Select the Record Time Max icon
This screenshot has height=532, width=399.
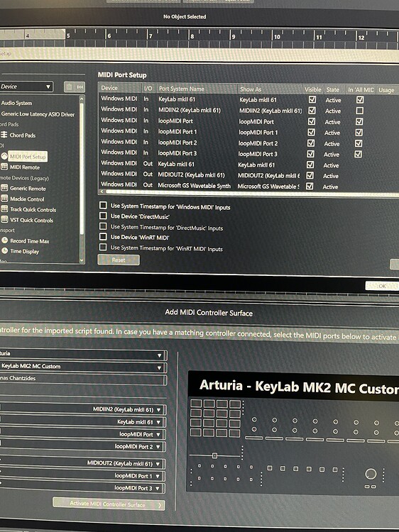point(5,240)
